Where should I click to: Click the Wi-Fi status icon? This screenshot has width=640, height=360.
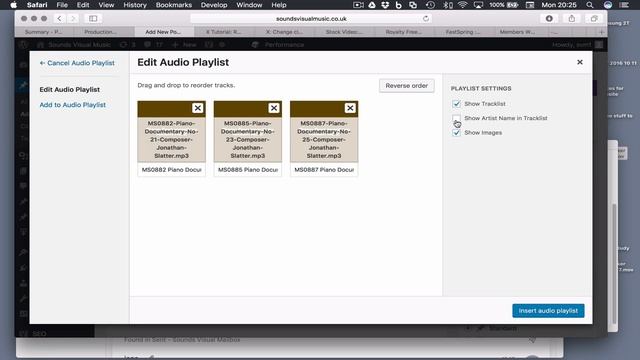coord(462,5)
